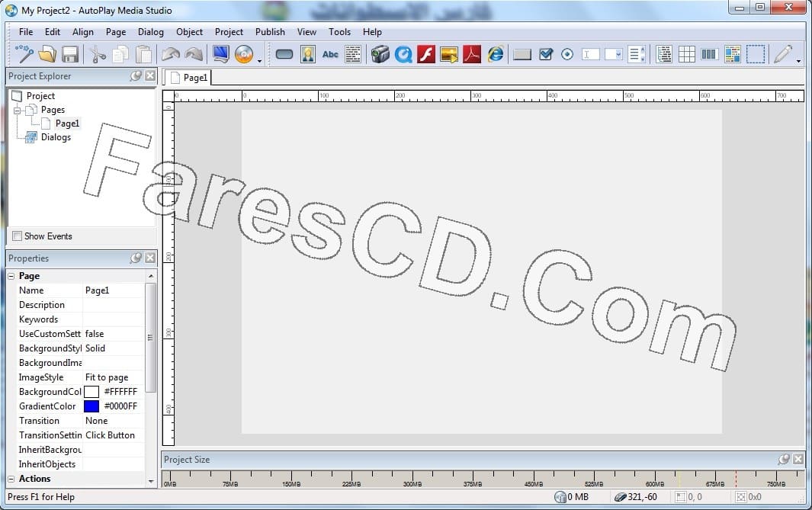This screenshot has height=510, width=812.
Task: Select Dialogs in the Project Explorer tree
Action: pos(56,137)
